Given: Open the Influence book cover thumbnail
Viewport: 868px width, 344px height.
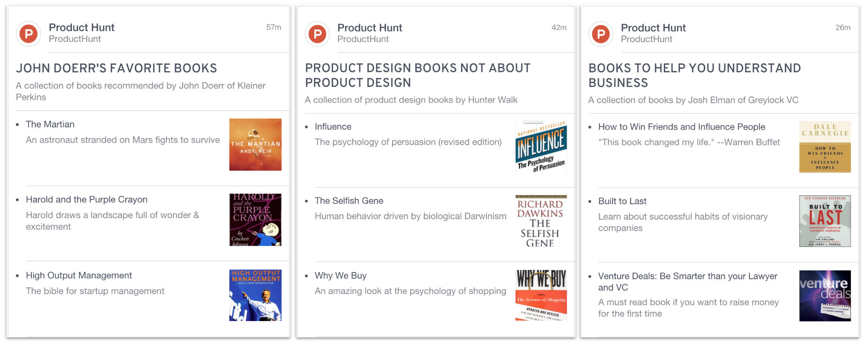Looking at the screenshot, I should (541, 147).
